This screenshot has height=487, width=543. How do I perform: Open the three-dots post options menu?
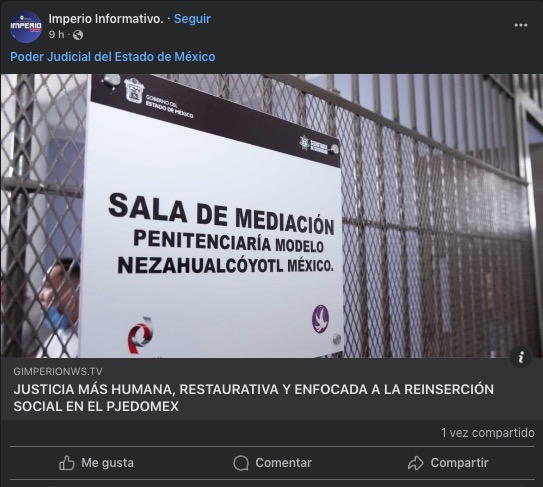(x=520, y=25)
